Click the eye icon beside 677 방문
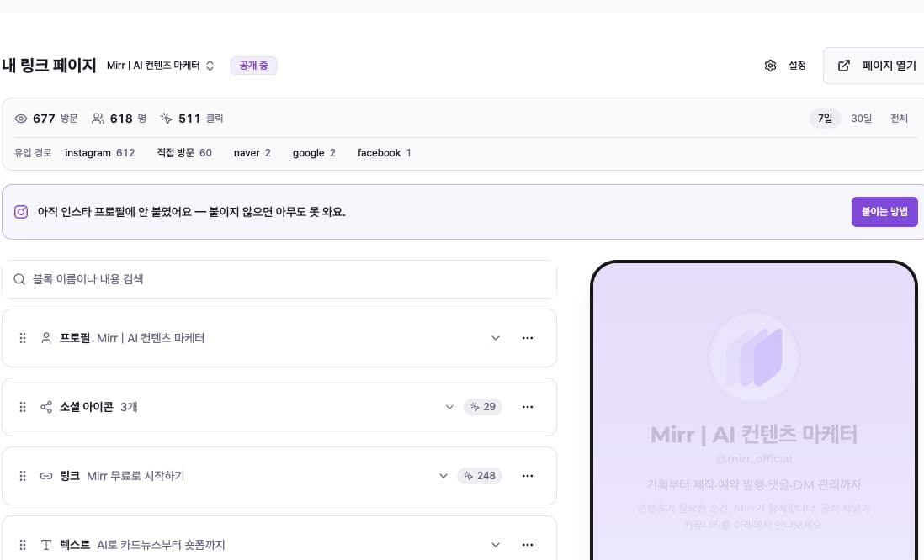 pos(21,119)
